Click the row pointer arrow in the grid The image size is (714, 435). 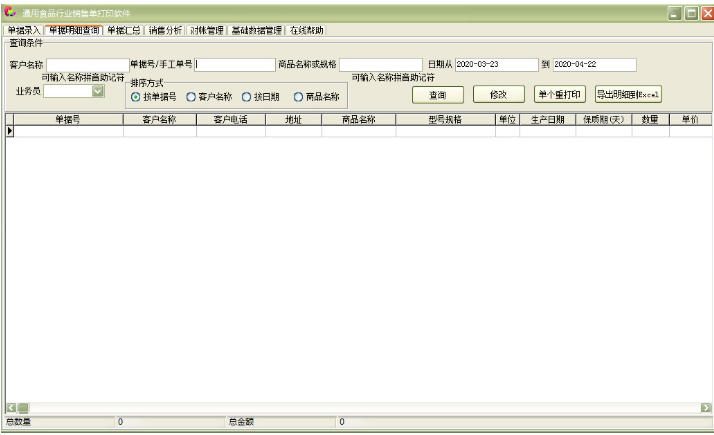point(10,131)
